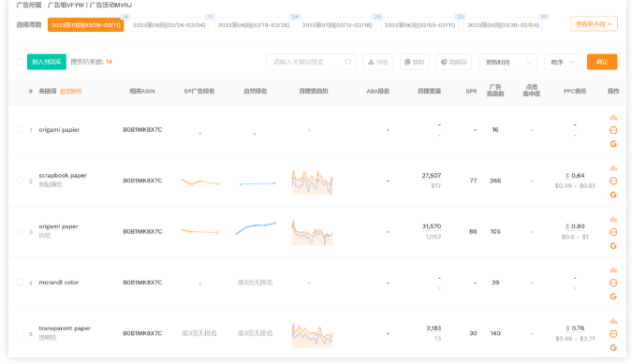Click the orange confirm button

[602, 62]
